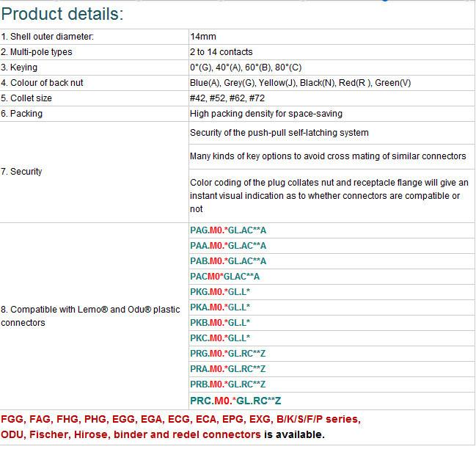Click the Product details heading
Screen dimensions: 476x452
click(62, 14)
